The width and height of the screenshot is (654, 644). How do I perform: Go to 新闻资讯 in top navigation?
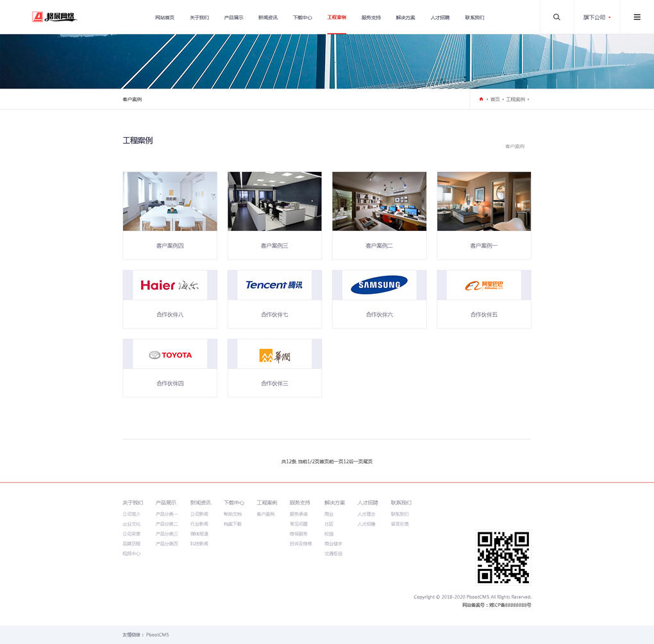pyautogui.click(x=268, y=17)
